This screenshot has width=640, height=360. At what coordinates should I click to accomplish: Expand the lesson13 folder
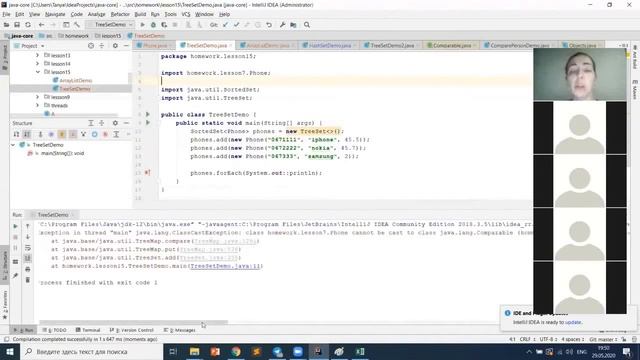38,55
